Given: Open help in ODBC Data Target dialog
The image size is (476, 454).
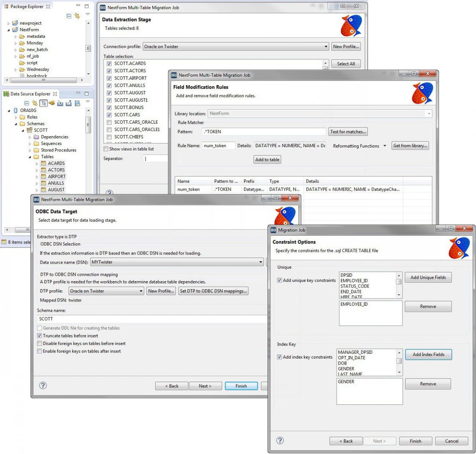Looking at the screenshot, I should 43,386.
